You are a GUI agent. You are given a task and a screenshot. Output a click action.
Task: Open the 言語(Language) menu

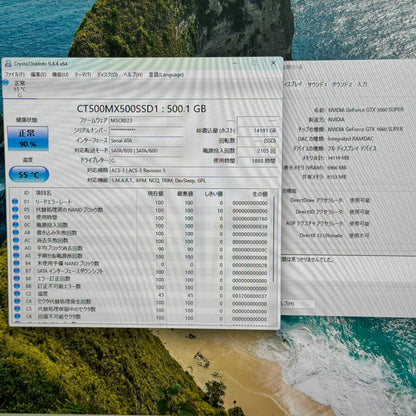[x=166, y=74]
